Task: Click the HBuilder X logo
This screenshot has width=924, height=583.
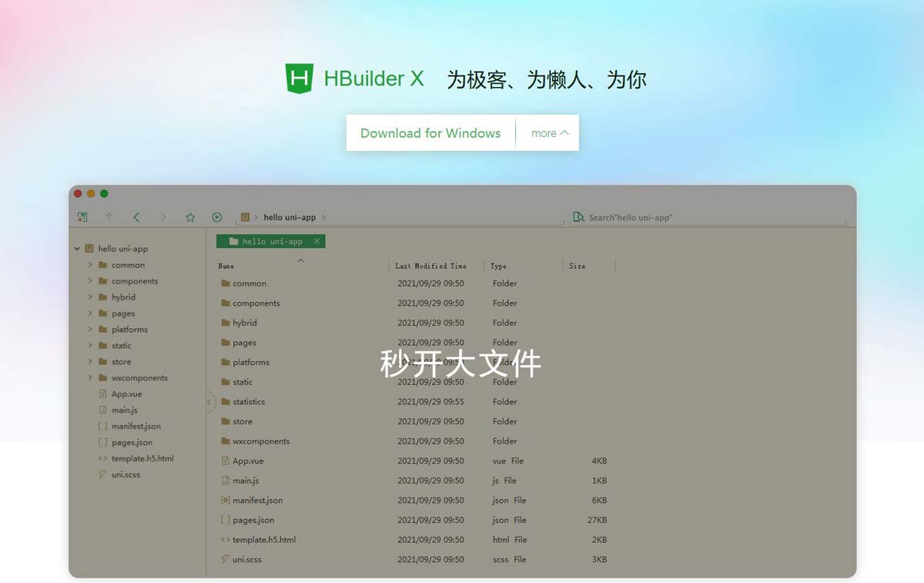Action: pos(299,79)
